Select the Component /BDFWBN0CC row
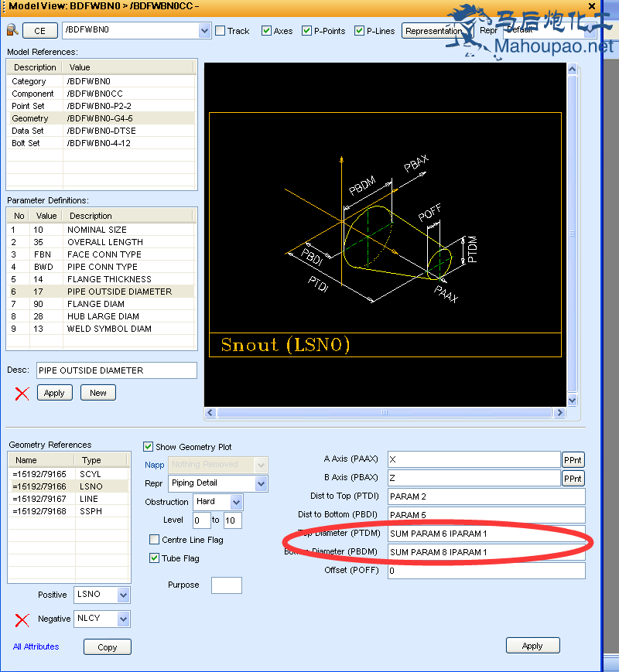Image resolution: width=619 pixels, height=672 pixels. [x=101, y=94]
